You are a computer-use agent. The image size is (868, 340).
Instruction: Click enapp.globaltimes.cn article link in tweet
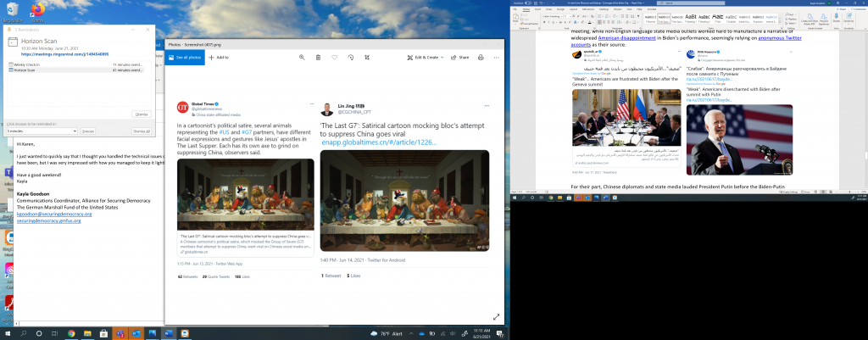coord(379,142)
